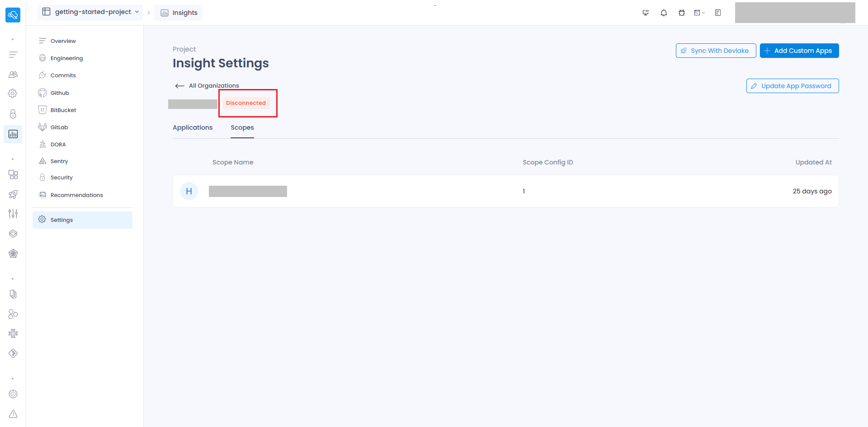Click the monitor code icon in top bar
Image resolution: width=868 pixels, height=427 pixels.
coord(646,13)
